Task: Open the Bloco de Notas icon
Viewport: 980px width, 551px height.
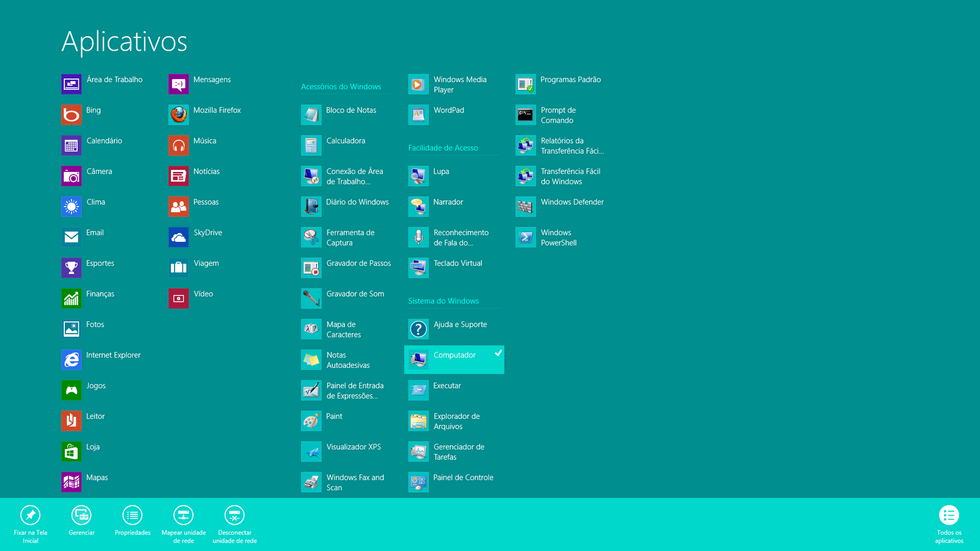Action: (x=311, y=114)
